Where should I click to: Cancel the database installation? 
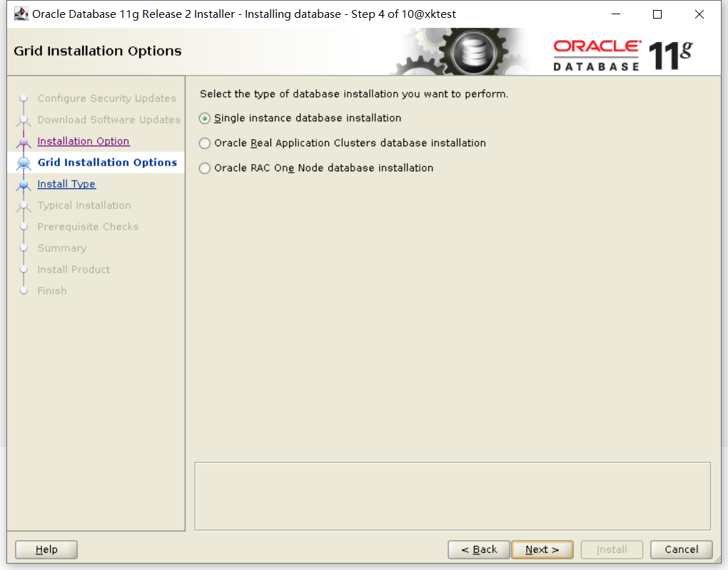pyautogui.click(x=681, y=549)
